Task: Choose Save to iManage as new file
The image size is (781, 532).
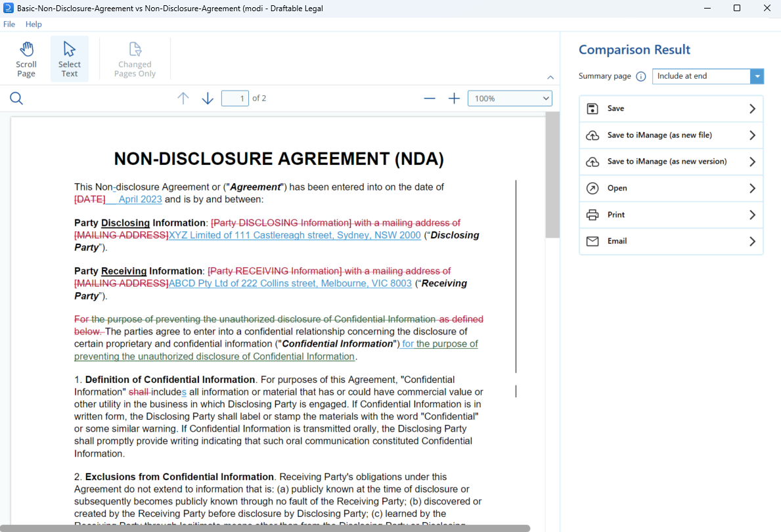Action: click(671, 135)
